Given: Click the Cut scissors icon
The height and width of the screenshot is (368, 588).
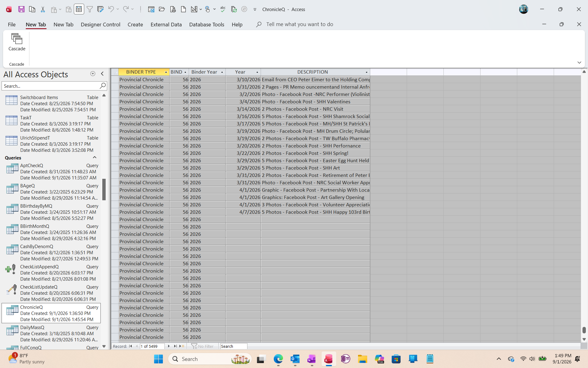Looking at the screenshot, I should pyautogui.click(x=43, y=9).
